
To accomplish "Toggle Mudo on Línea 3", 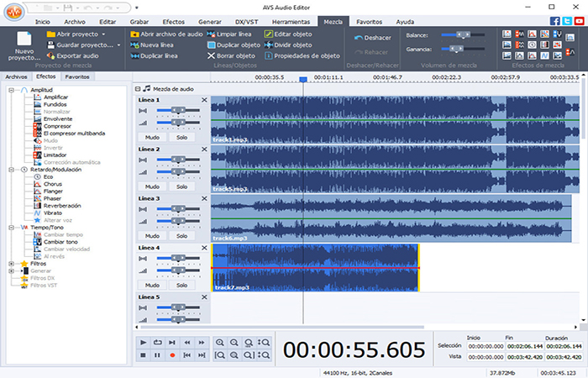I will click(x=152, y=236).
